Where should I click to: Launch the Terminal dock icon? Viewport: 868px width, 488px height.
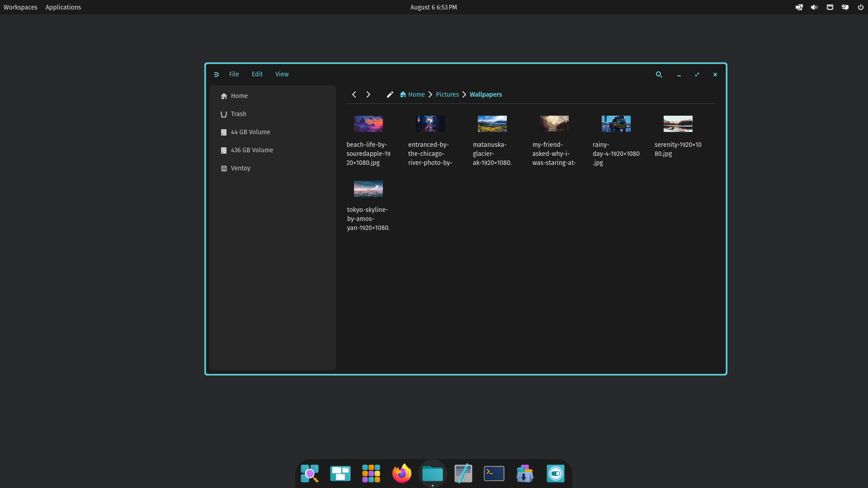[494, 474]
